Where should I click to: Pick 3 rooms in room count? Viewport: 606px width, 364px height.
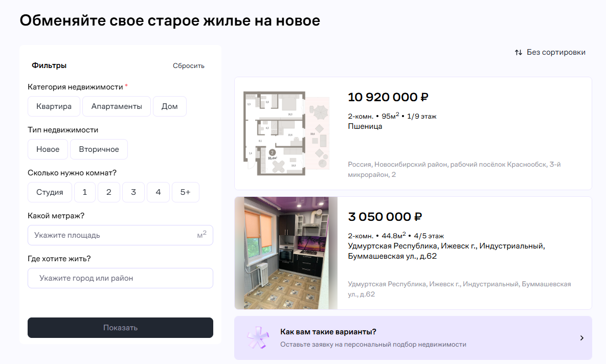click(x=133, y=192)
